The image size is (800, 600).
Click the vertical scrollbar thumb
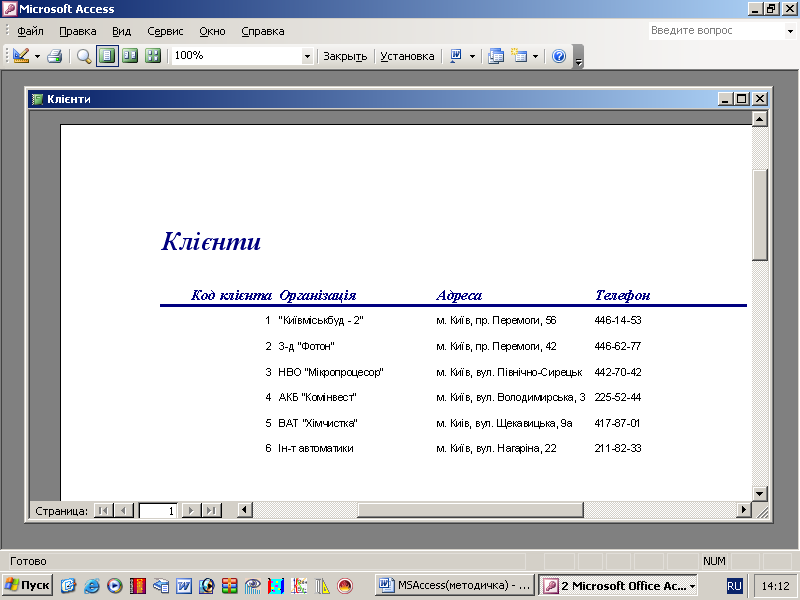tap(760, 215)
